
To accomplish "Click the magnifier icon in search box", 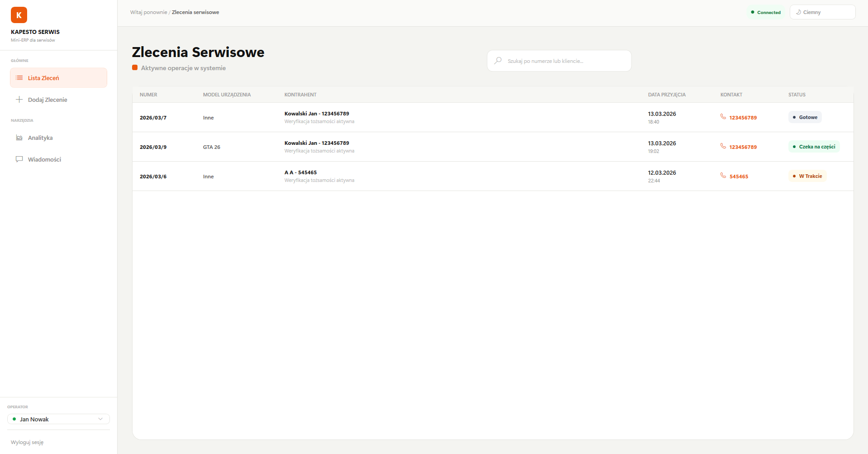I will point(498,61).
